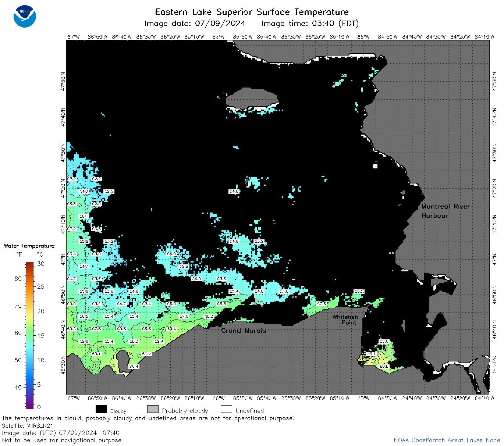Click the 61.2 temperature reading on map

(x=146, y=354)
